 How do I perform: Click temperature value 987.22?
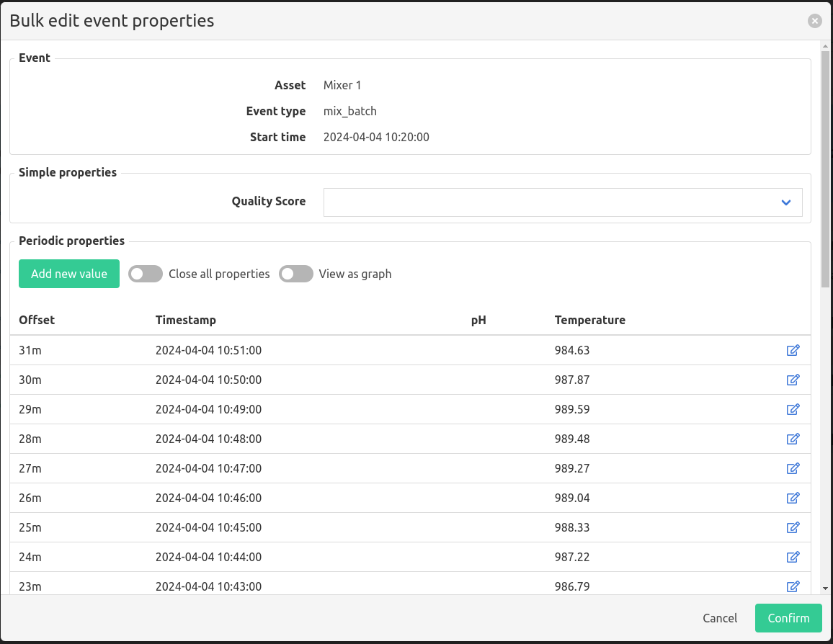(572, 557)
